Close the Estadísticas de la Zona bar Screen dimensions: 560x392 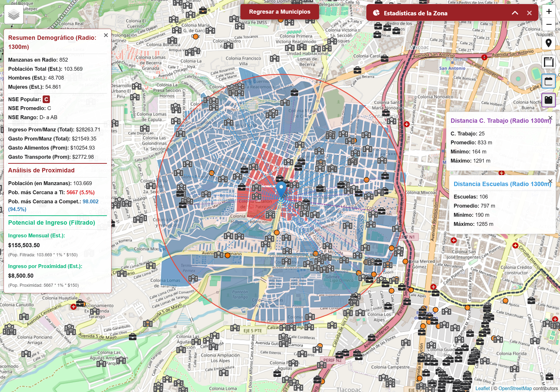[x=529, y=13]
